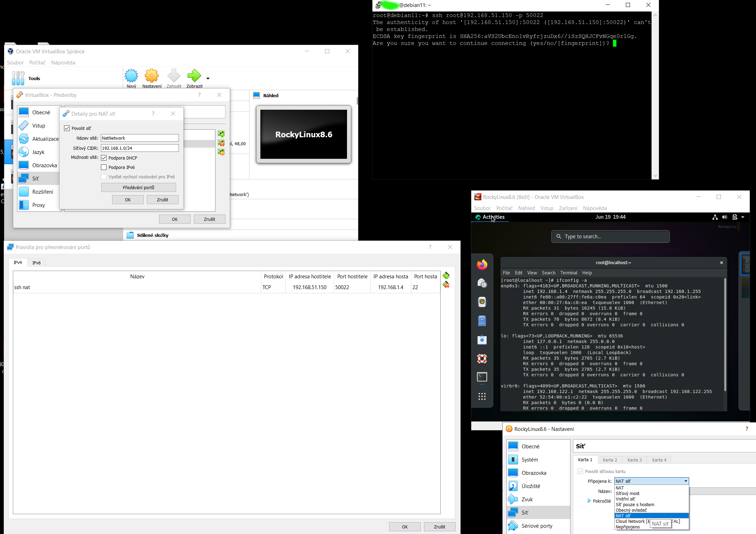Click the volume icon in GNOME top bar

(x=725, y=217)
